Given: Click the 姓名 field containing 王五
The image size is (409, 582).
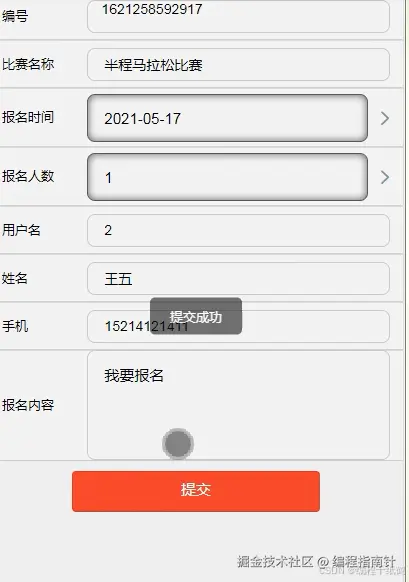Looking at the screenshot, I should pyautogui.click(x=238, y=278).
